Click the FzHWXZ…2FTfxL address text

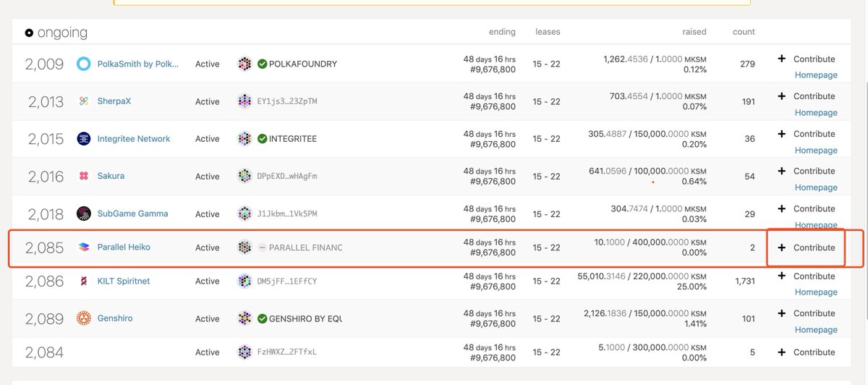click(287, 352)
